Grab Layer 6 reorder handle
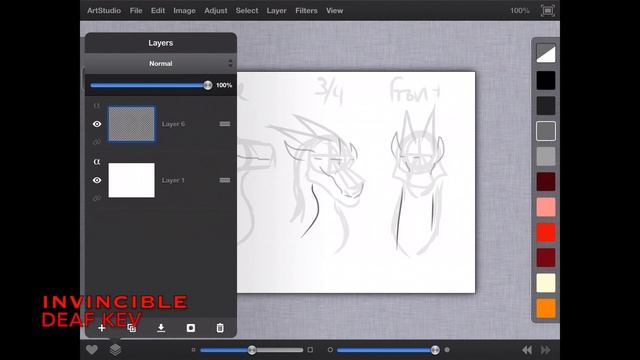Screen dimensions: 640x360 click(x=225, y=124)
